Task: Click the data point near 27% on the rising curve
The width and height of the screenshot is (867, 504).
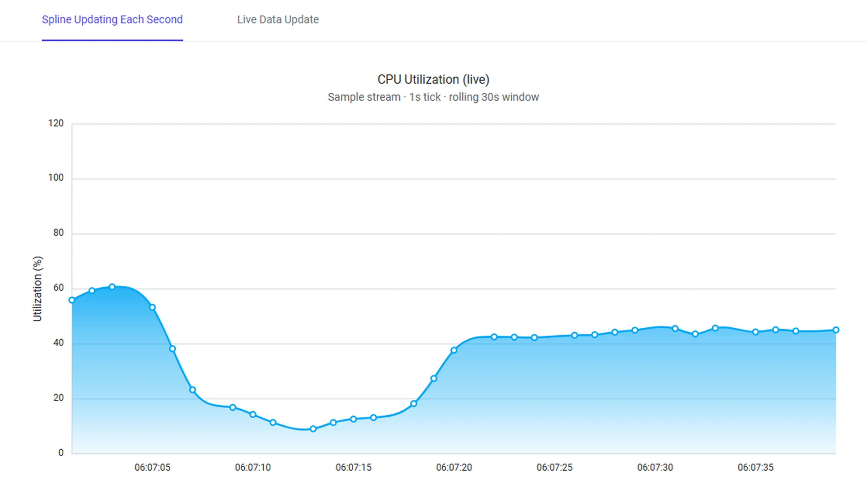Action: coord(434,378)
